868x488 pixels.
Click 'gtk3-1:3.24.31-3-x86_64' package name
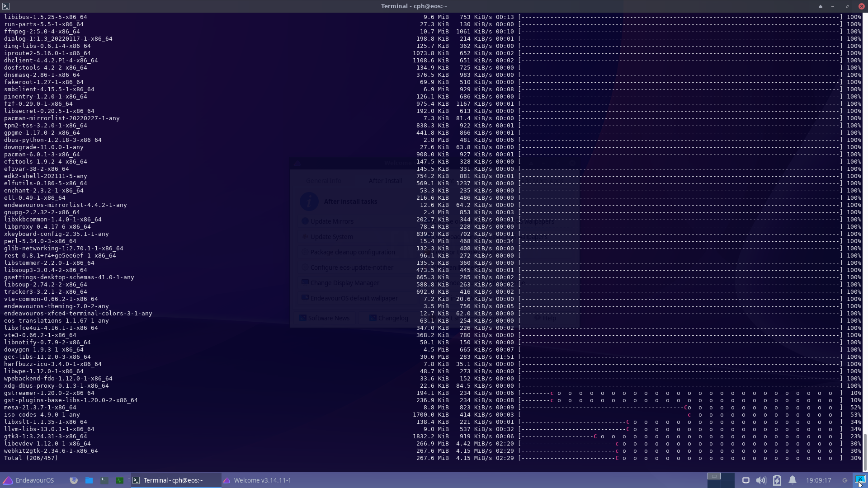point(45,436)
